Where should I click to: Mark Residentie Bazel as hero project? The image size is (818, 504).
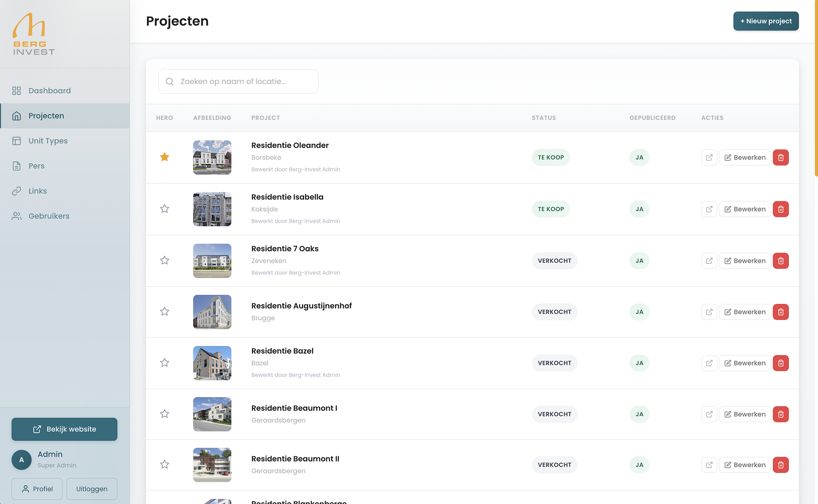coord(164,363)
